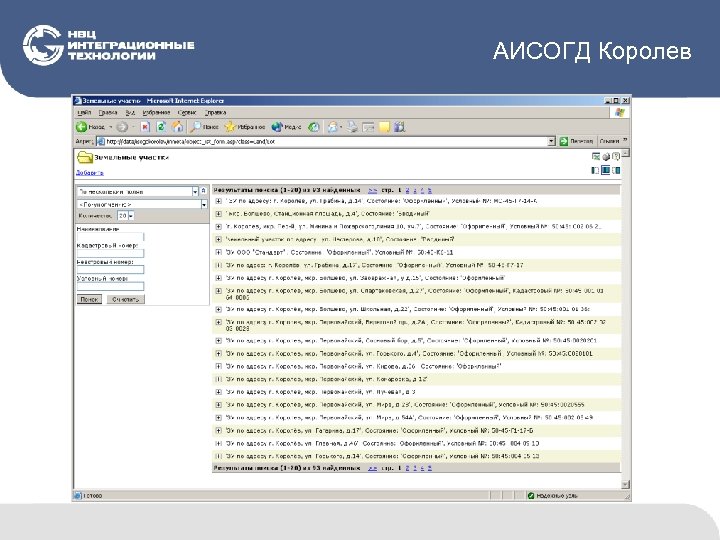
Task: Click the Земельные участки folder icon
Action: (x=84, y=157)
